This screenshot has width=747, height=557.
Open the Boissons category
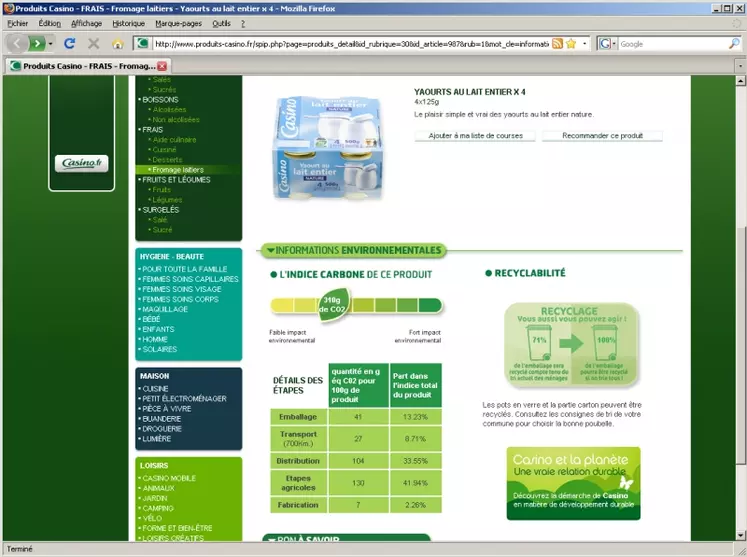pos(160,100)
